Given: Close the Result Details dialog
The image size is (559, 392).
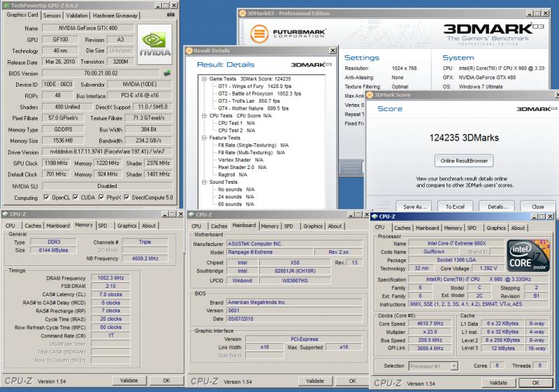Looking at the screenshot, I should [333, 50].
